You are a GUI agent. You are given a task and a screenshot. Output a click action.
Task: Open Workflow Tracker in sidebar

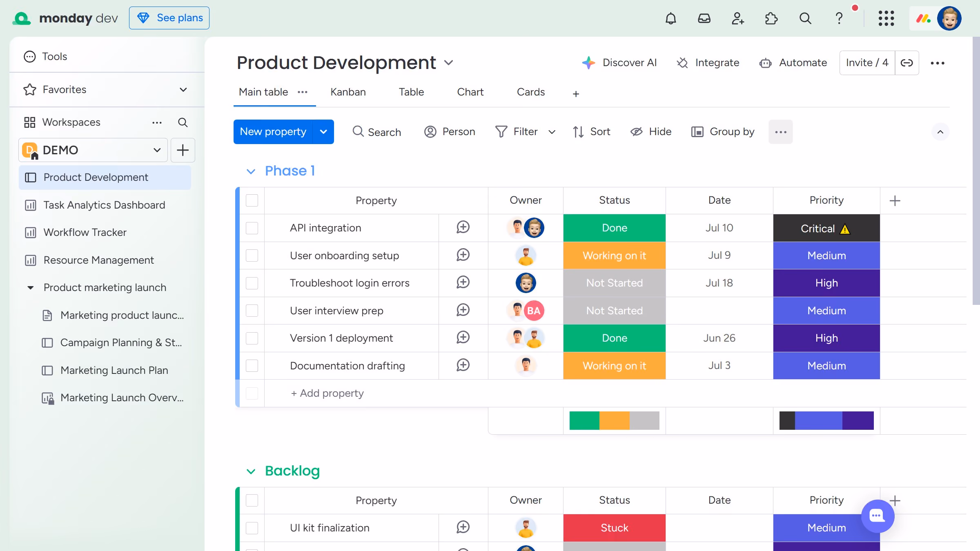click(x=105, y=233)
